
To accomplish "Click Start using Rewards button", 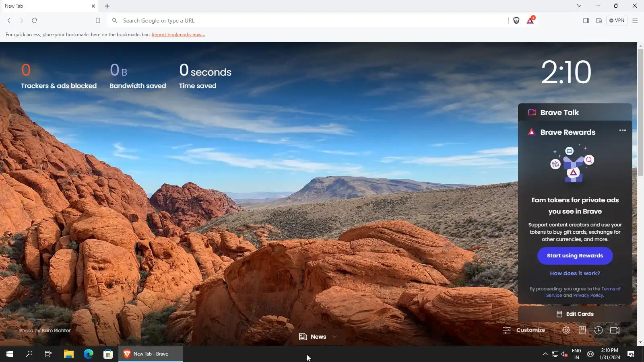I will pos(575,256).
